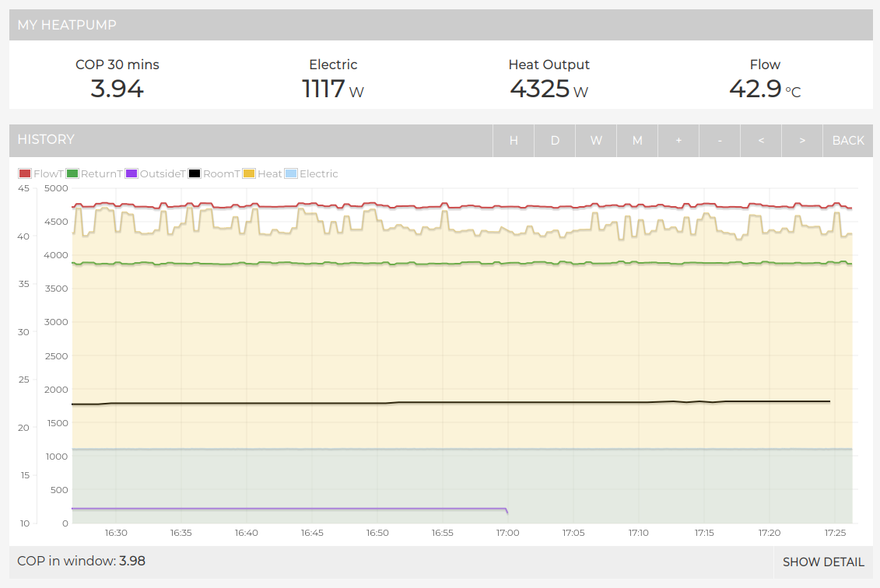The image size is (880, 588).
Task: Pan history right with > arrow
Action: coord(802,140)
